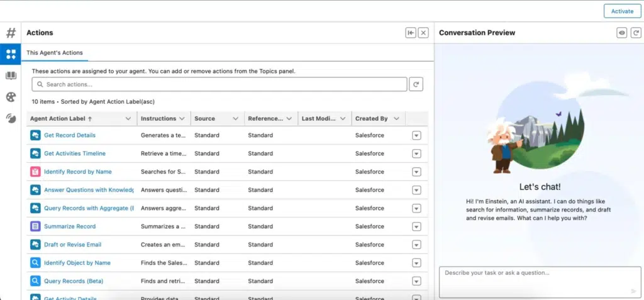644x300 pixels.
Task: Open row menu for Get Record Details
Action: click(416, 135)
